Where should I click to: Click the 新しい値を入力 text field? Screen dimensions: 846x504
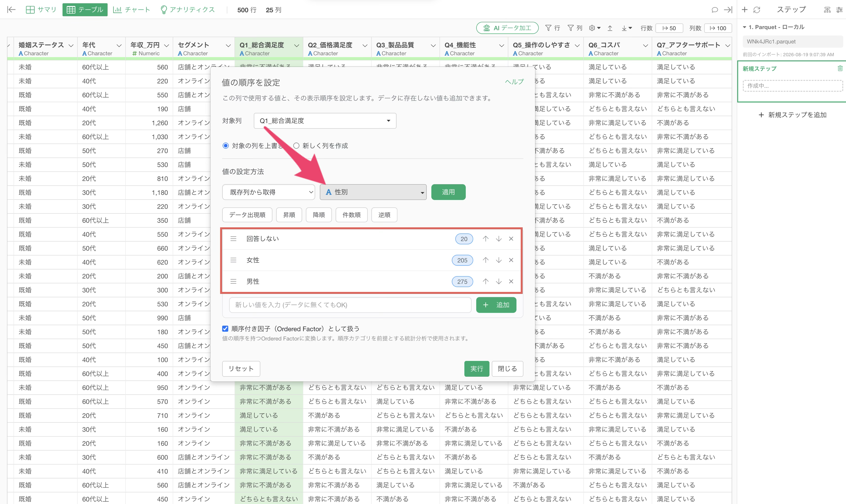pos(350,305)
